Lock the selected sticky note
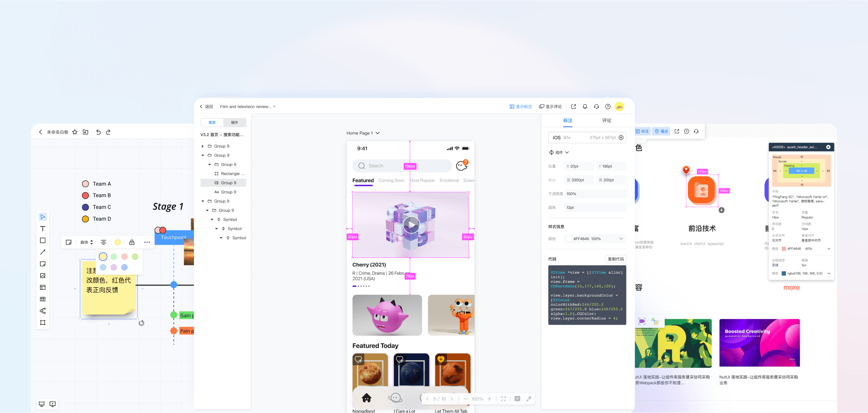This screenshot has height=413, width=868. pos(132,242)
